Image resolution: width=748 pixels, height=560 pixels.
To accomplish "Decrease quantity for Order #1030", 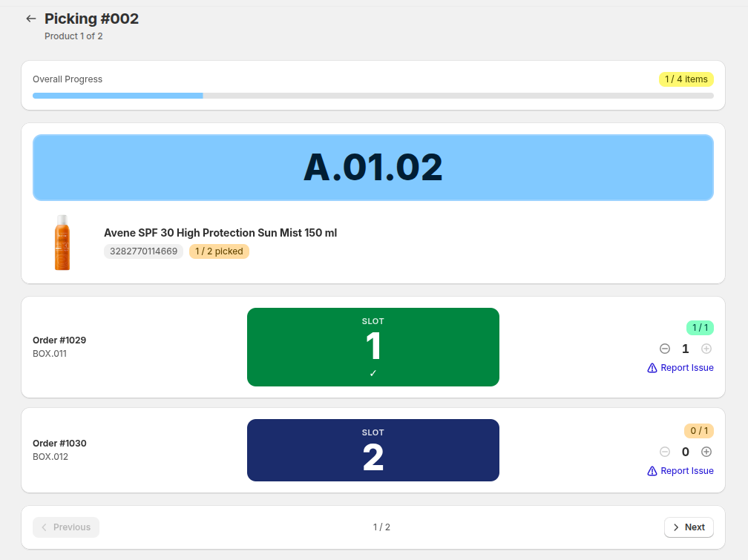I will tap(665, 452).
